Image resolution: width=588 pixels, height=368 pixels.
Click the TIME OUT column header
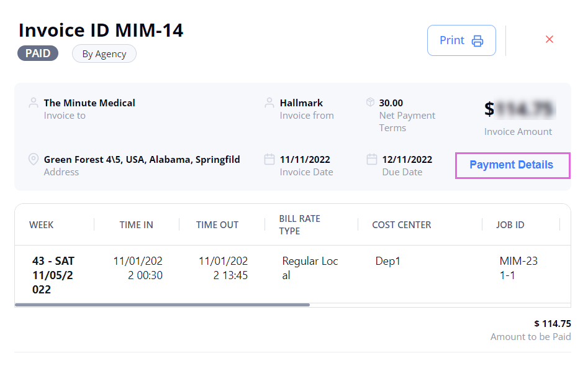[x=217, y=225]
